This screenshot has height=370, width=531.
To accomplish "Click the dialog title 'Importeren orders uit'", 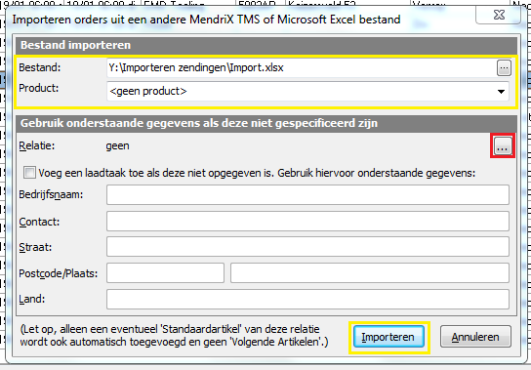I will click(x=206, y=20).
